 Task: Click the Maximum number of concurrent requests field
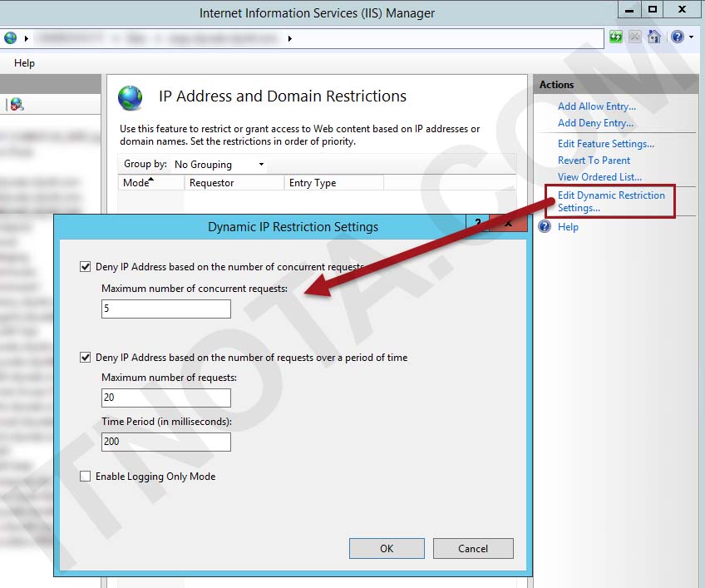point(165,309)
